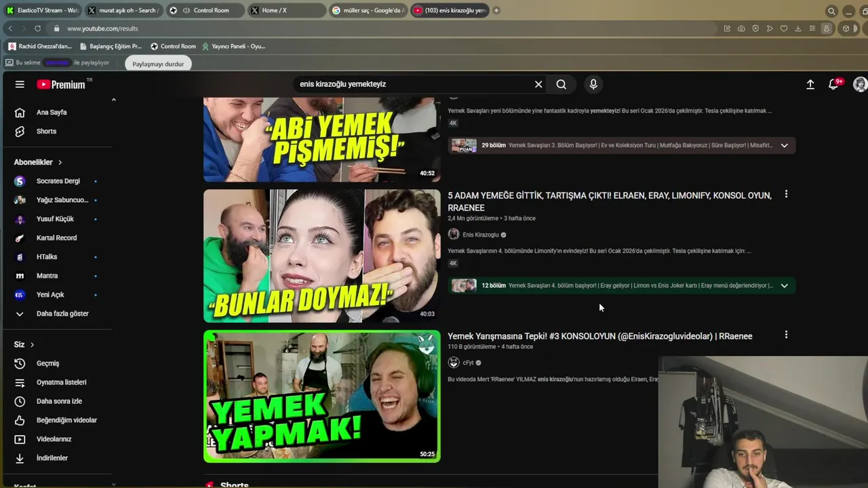Expand the 29 bölüm chapters list
The image size is (868, 488).
point(784,146)
